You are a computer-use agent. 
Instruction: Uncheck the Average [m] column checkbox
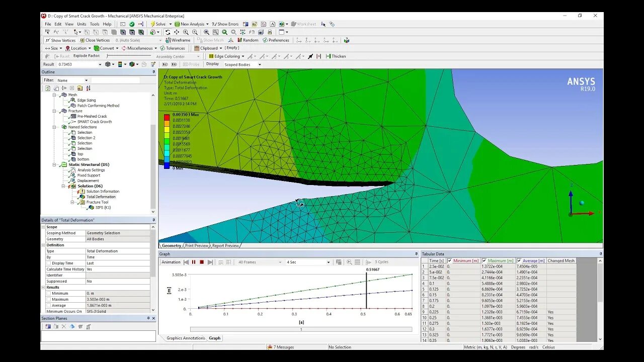(519, 261)
